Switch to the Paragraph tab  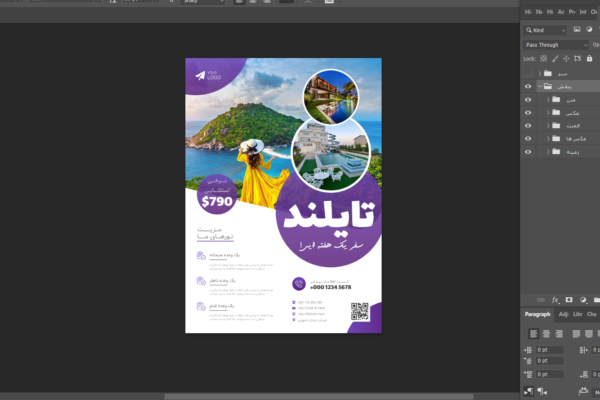tap(537, 314)
